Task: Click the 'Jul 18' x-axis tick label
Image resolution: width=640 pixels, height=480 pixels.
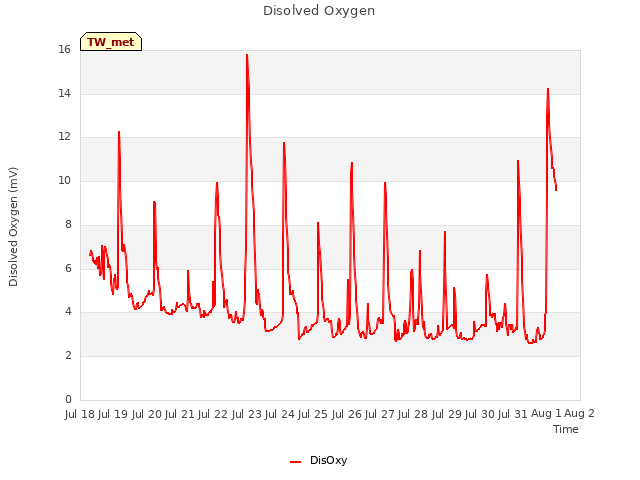Action: tap(80, 414)
